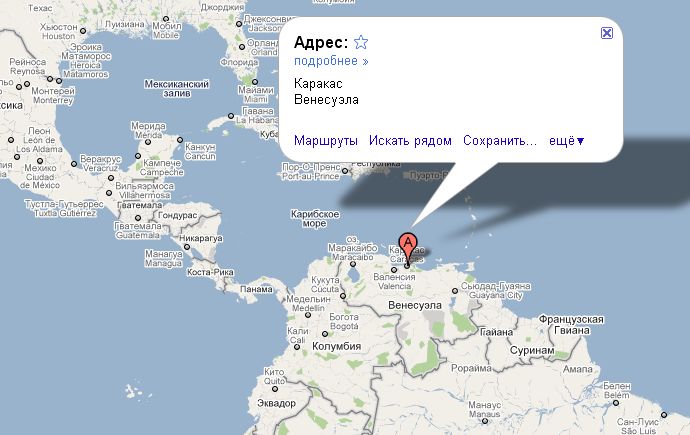Open the 'подробнее »' details link

[331, 61]
